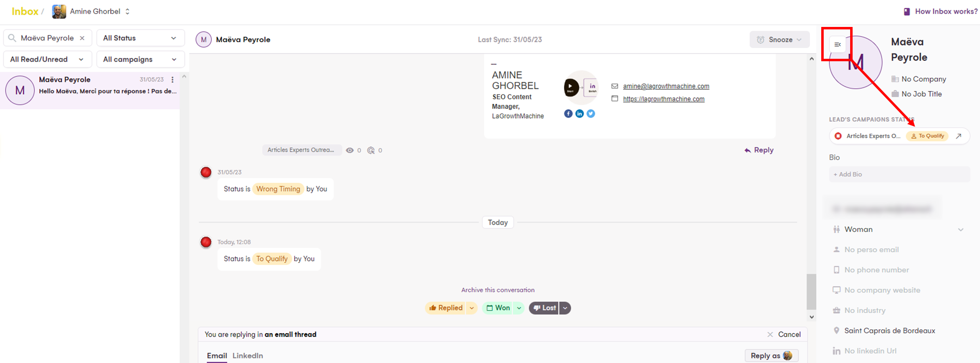Click the red campaign icon beside To Qualify status

[206, 242]
